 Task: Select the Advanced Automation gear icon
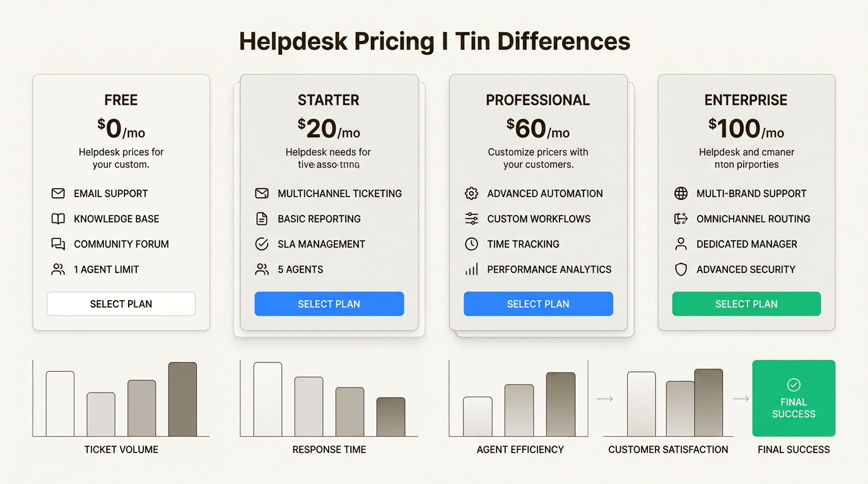[x=471, y=193]
